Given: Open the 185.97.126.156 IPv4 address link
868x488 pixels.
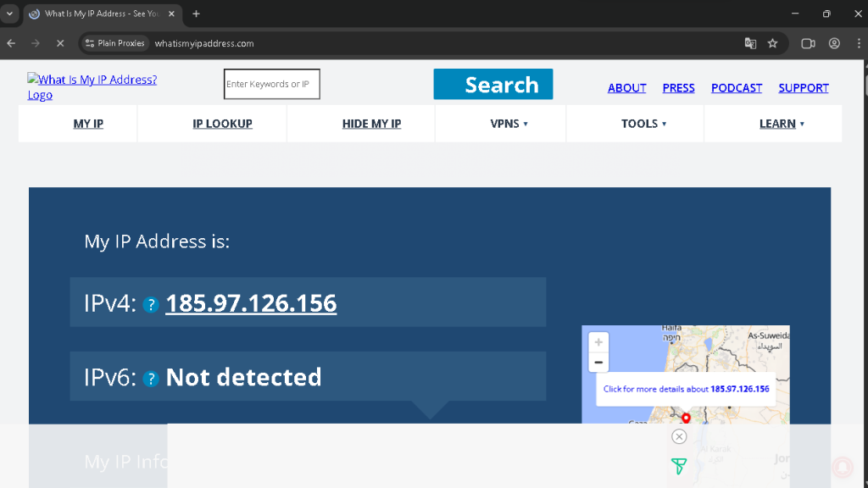Looking at the screenshot, I should pyautogui.click(x=251, y=303).
